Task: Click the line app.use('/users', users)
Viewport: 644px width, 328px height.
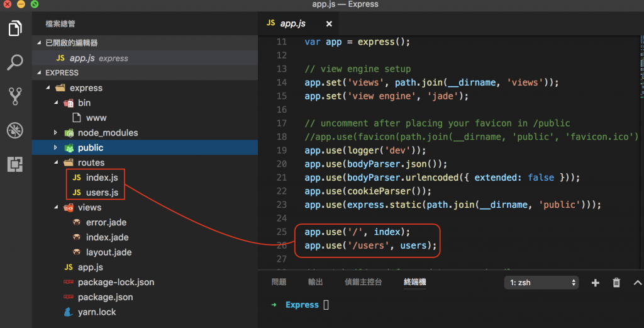Action: coord(370,246)
